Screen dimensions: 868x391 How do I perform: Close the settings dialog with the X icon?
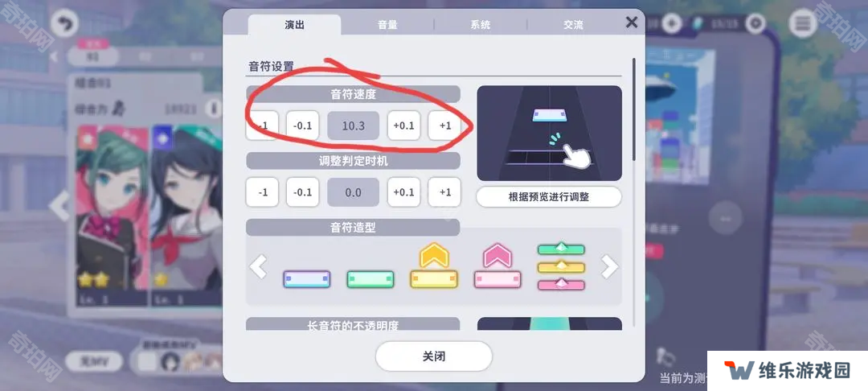[x=631, y=23]
